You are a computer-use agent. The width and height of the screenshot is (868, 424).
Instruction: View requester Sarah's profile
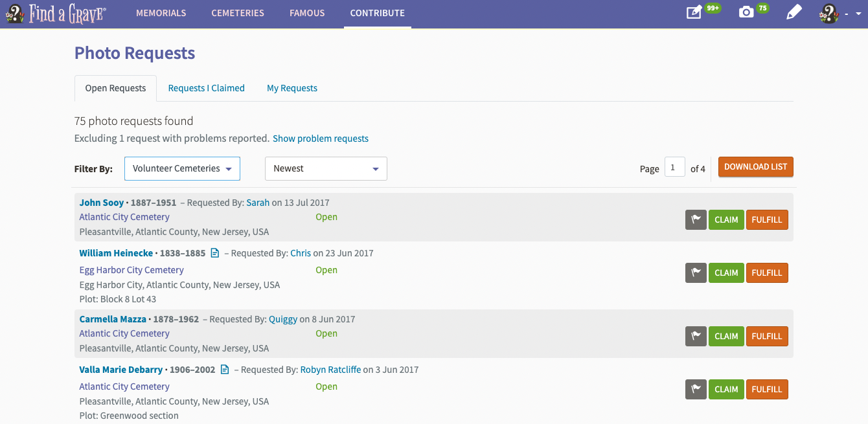(x=258, y=203)
